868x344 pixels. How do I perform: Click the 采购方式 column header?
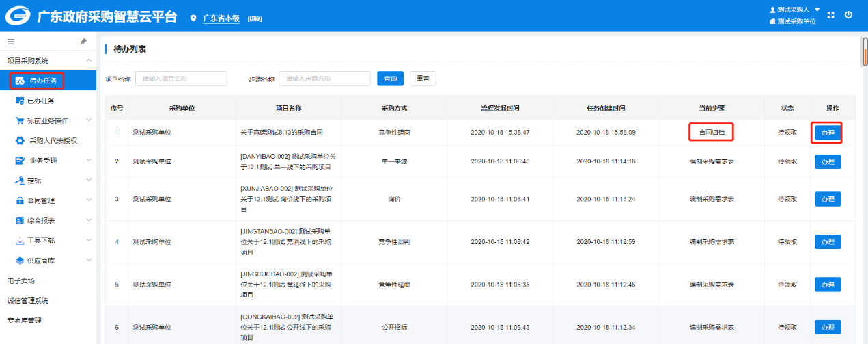click(394, 108)
